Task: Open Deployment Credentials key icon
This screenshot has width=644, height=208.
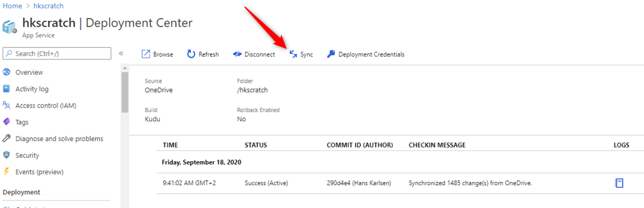Action: coord(331,54)
